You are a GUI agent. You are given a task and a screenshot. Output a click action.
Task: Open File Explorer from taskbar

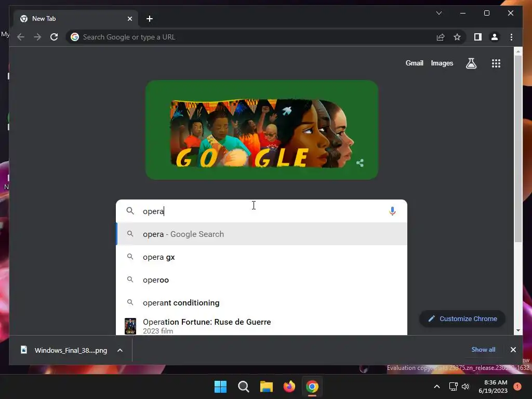(267, 387)
